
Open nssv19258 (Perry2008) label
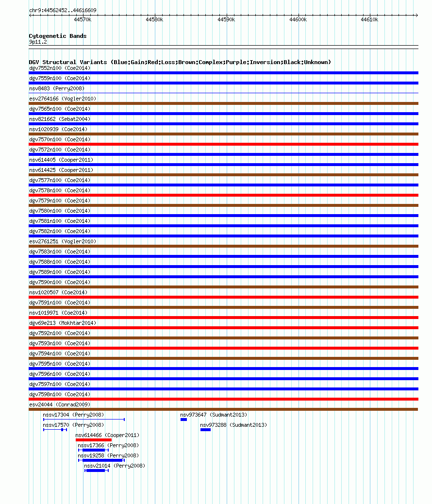pyautogui.click(x=108, y=456)
